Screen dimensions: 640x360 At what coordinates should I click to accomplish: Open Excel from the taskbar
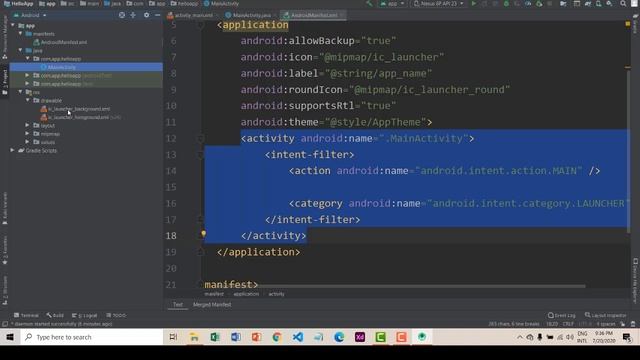pos(215,337)
